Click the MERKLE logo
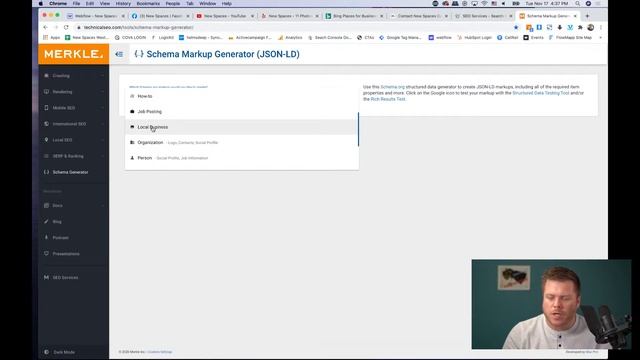The image size is (640, 360). point(73,54)
